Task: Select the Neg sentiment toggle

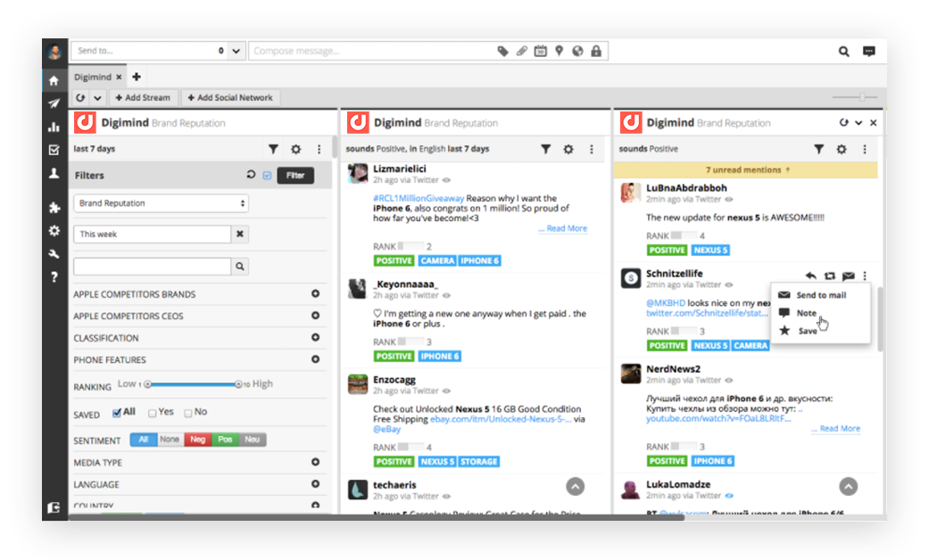Action: (197, 440)
